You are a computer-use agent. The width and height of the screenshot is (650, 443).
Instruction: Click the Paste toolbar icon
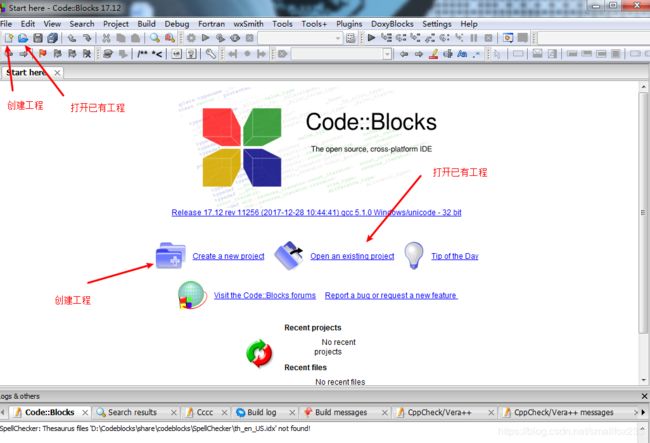pyautogui.click(x=135, y=38)
